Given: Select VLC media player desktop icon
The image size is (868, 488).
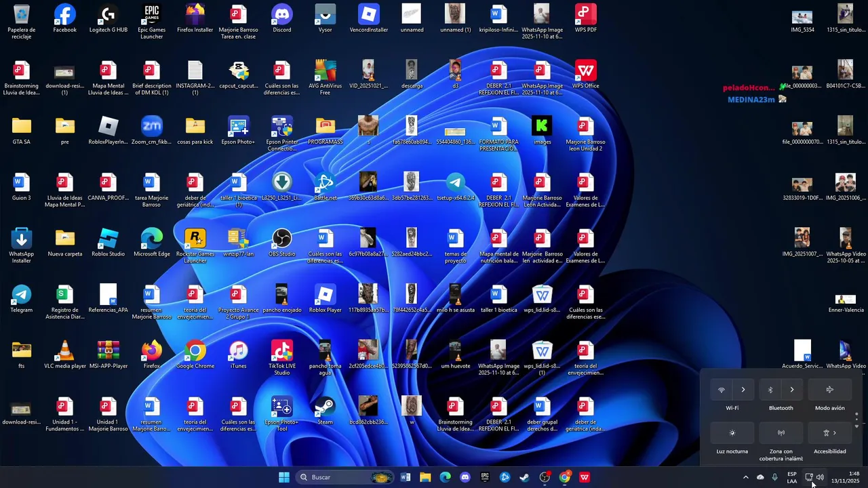Looking at the screenshot, I should pos(65,354).
